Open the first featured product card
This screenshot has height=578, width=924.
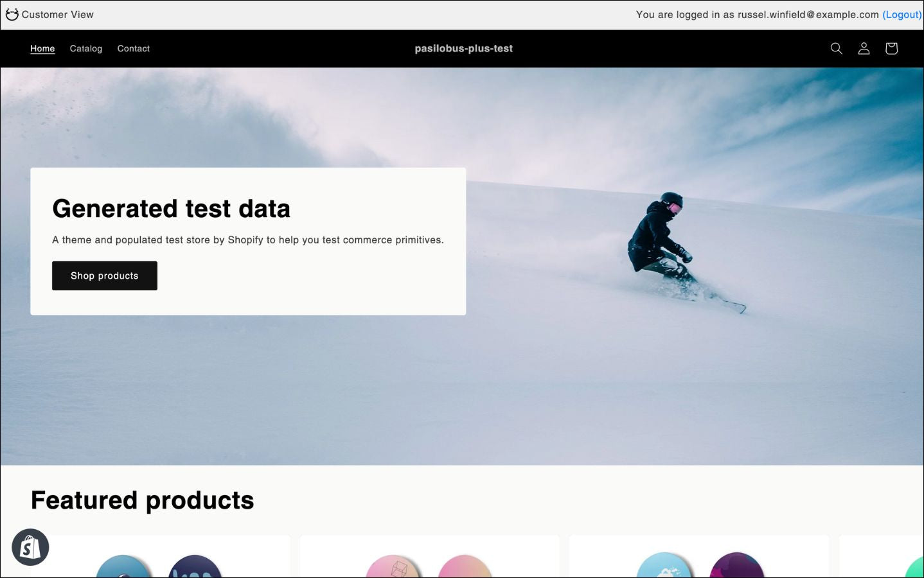tap(159, 559)
